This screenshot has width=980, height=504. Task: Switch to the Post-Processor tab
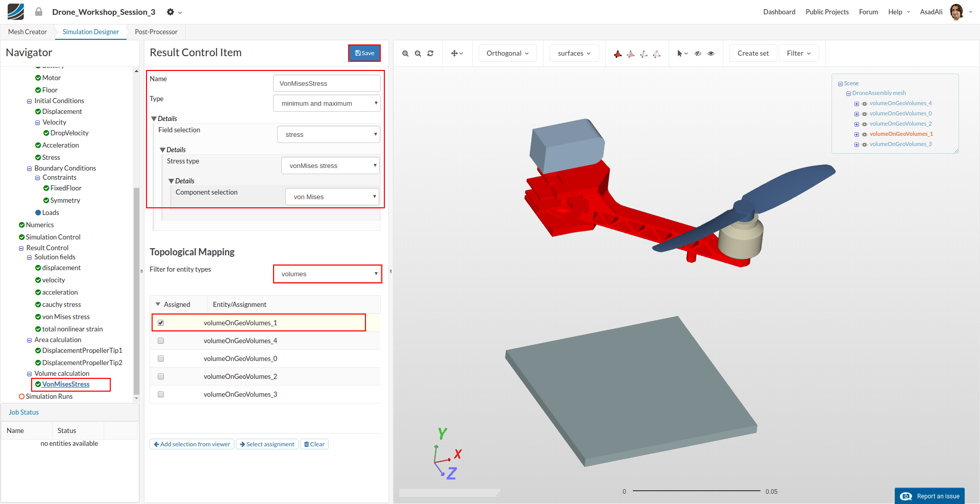coord(156,32)
